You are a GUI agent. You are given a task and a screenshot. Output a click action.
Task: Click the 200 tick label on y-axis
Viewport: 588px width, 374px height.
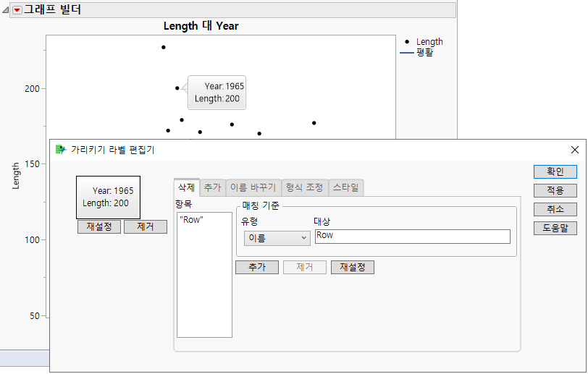pyautogui.click(x=33, y=89)
